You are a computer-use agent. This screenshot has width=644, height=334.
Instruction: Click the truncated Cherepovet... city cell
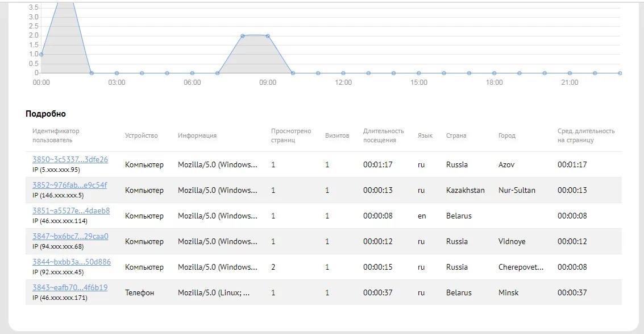coord(521,267)
